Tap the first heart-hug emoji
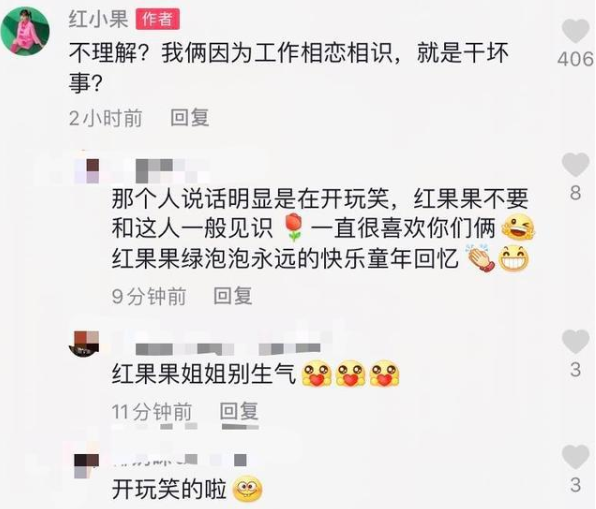This screenshot has height=509, width=596. tap(316, 373)
